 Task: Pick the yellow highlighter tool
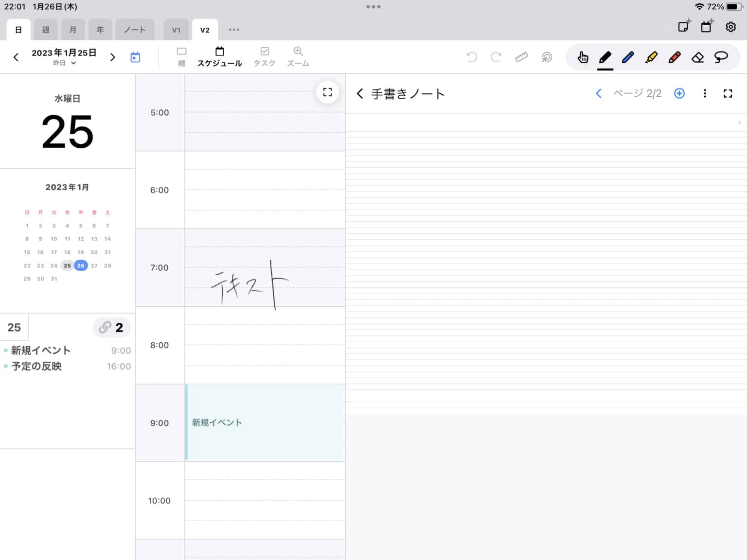click(651, 57)
